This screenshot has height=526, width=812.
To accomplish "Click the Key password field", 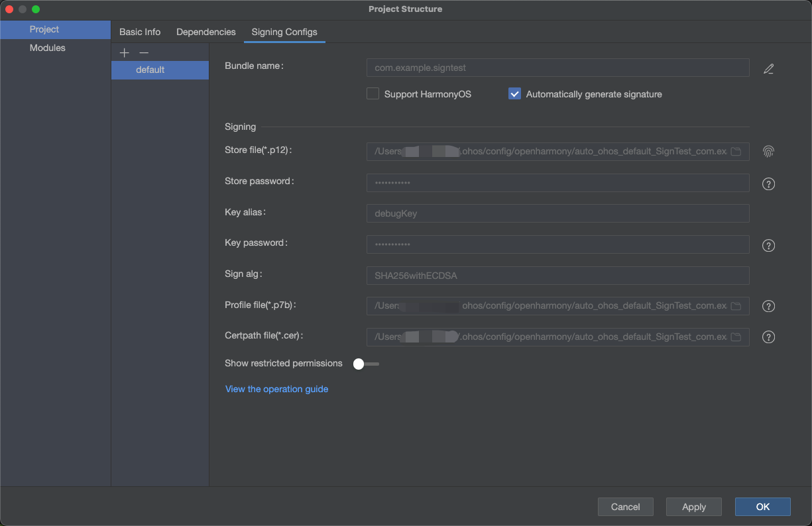I will [x=558, y=244].
